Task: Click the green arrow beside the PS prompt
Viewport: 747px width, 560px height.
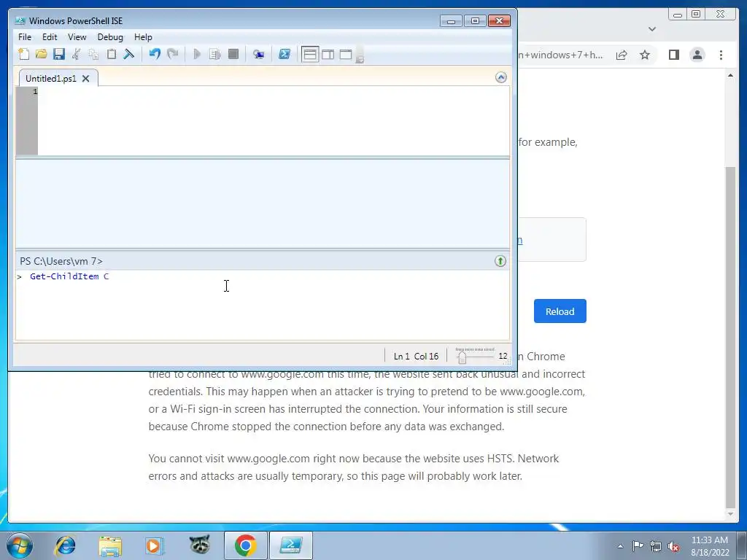Action: point(500,261)
